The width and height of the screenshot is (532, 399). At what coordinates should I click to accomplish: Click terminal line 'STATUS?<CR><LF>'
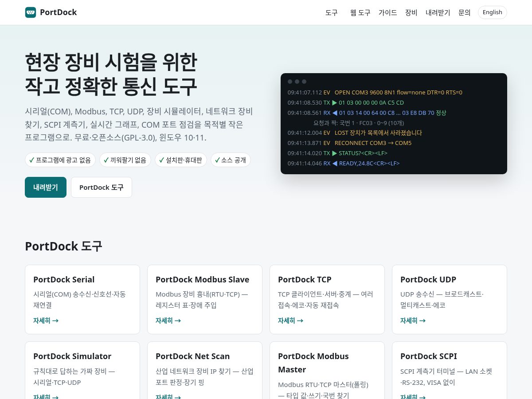[337, 153]
